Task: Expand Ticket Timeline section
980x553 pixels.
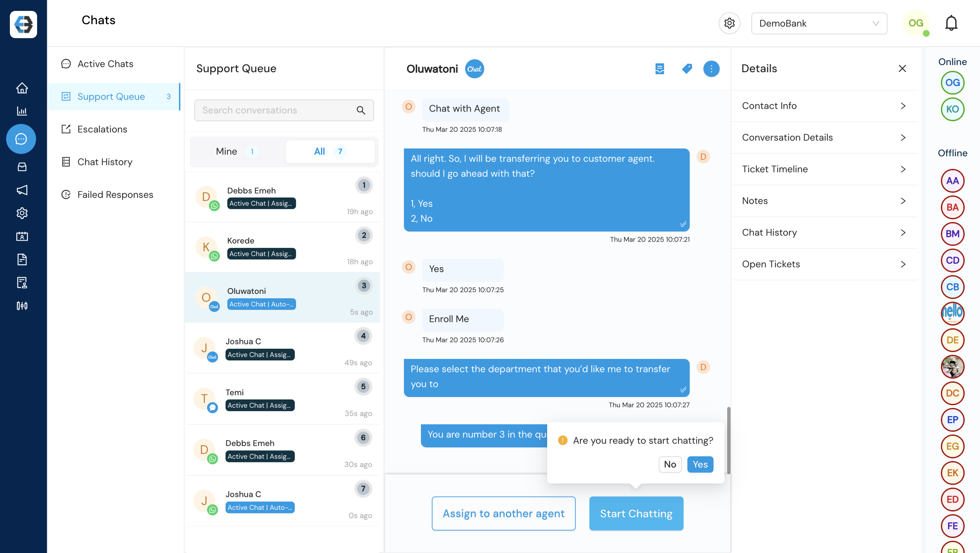Action: (824, 169)
